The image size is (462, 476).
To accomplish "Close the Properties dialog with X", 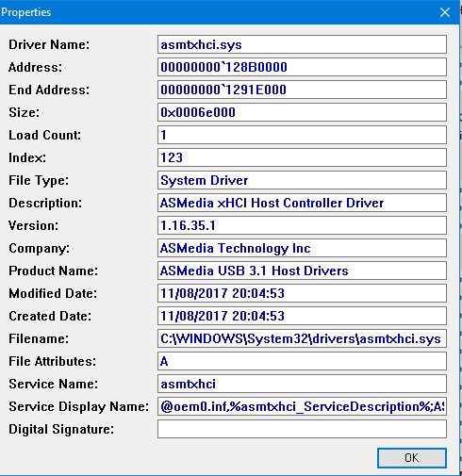I will 445,12.
